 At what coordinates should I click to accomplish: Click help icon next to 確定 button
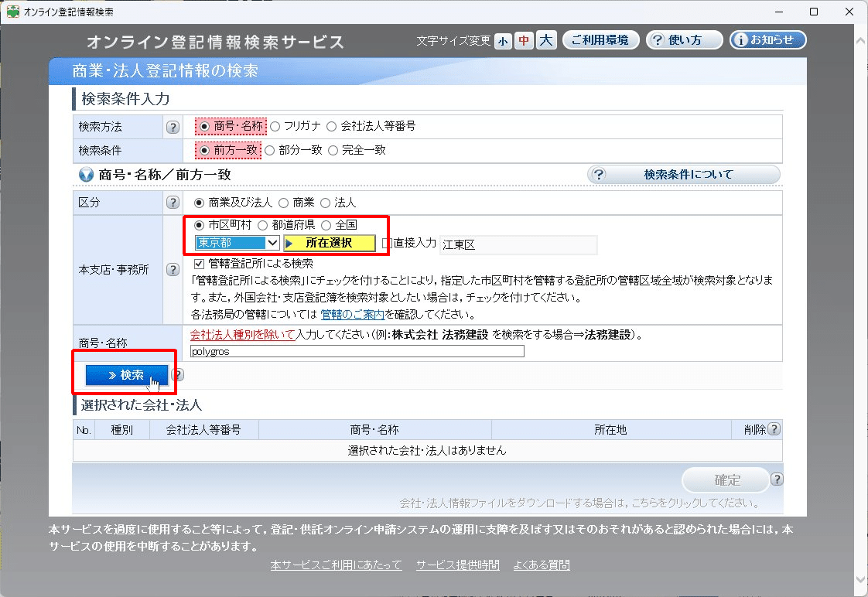[x=777, y=479]
